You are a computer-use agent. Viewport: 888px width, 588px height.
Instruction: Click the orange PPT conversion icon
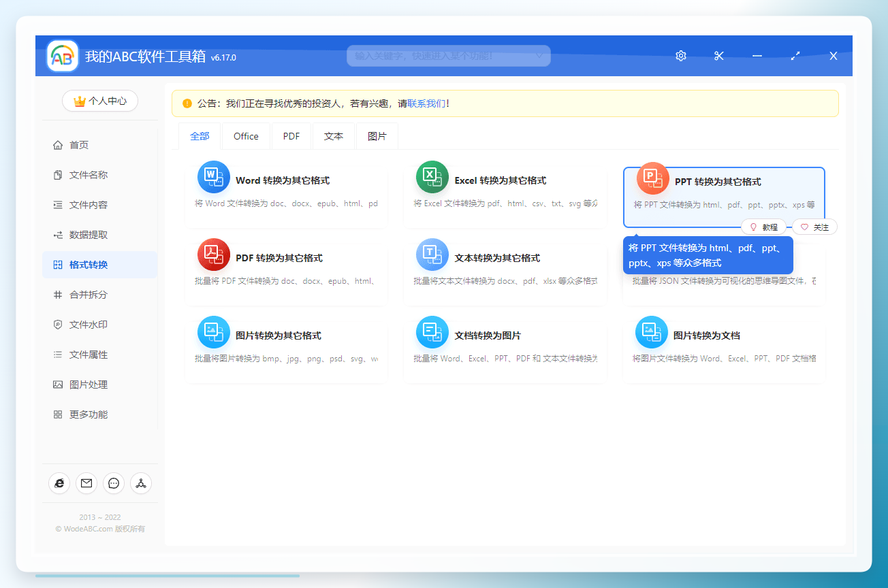(653, 178)
